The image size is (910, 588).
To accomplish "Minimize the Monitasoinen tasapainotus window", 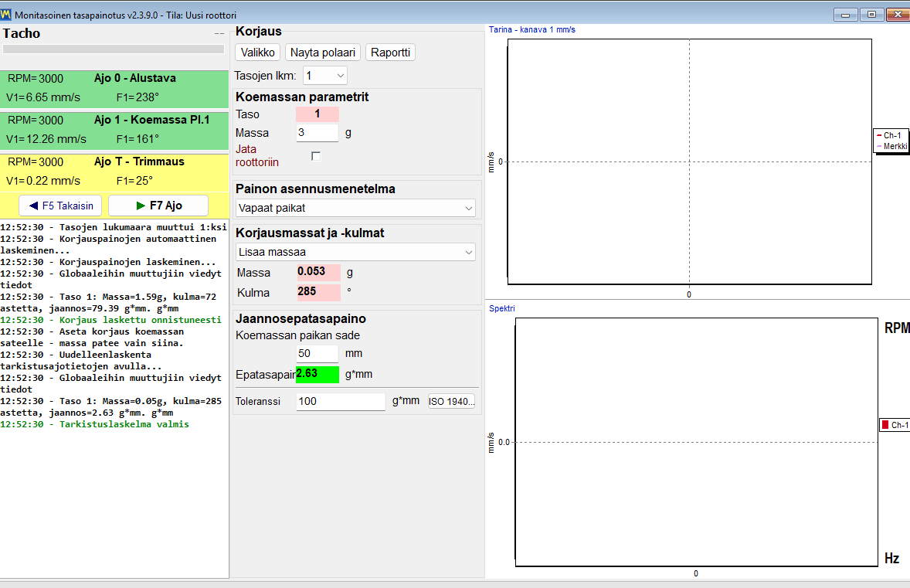I will (846, 15).
